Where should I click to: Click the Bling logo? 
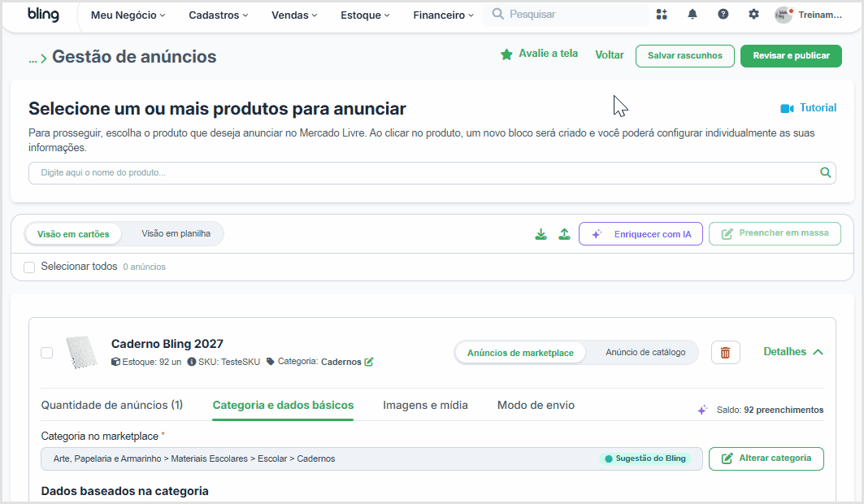pos(44,15)
